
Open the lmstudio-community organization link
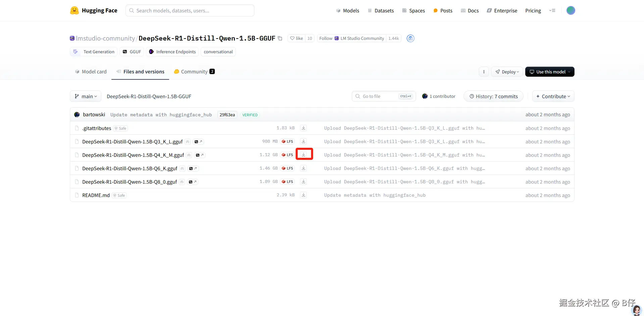click(x=105, y=39)
